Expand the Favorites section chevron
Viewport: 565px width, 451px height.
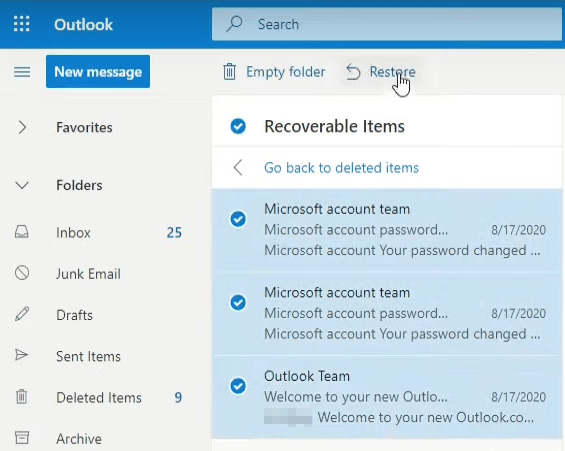point(22,127)
